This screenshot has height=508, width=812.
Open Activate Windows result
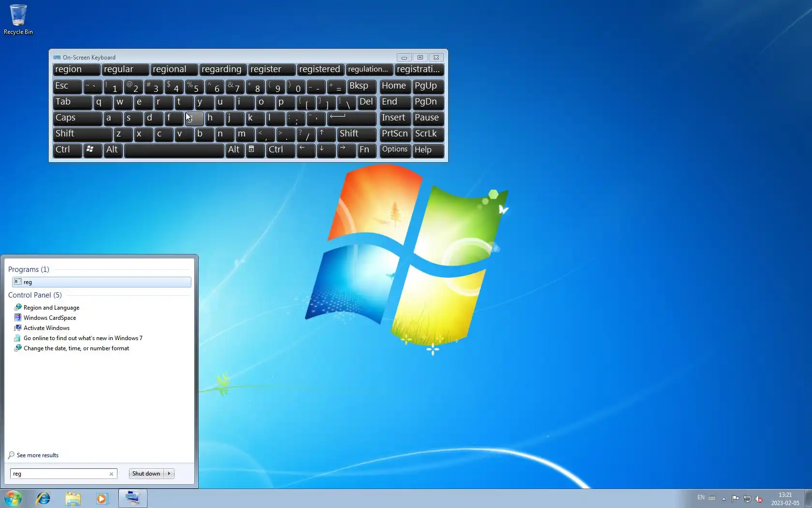[46, 328]
